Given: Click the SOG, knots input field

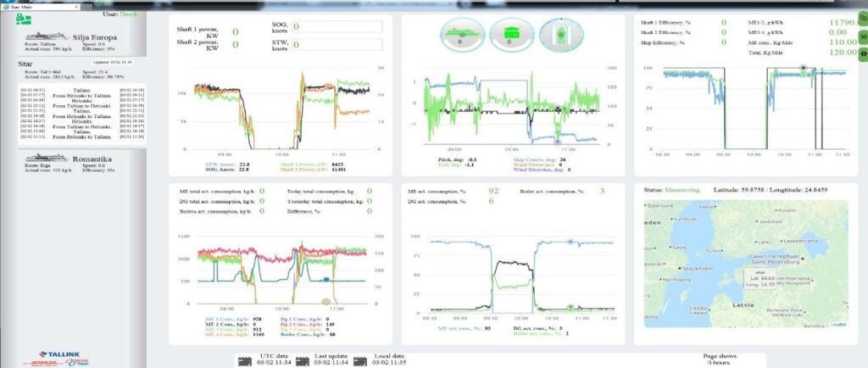Looking at the screenshot, I should point(337,26).
